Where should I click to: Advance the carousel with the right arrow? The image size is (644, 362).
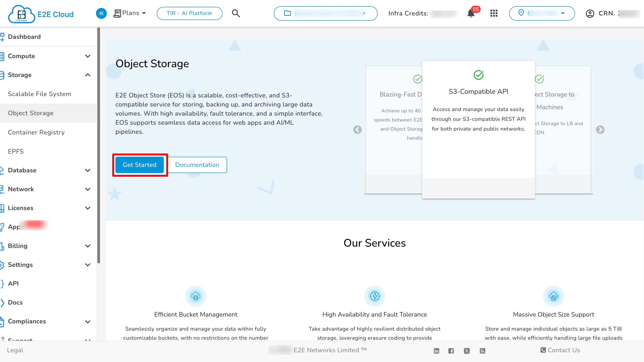point(600,130)
